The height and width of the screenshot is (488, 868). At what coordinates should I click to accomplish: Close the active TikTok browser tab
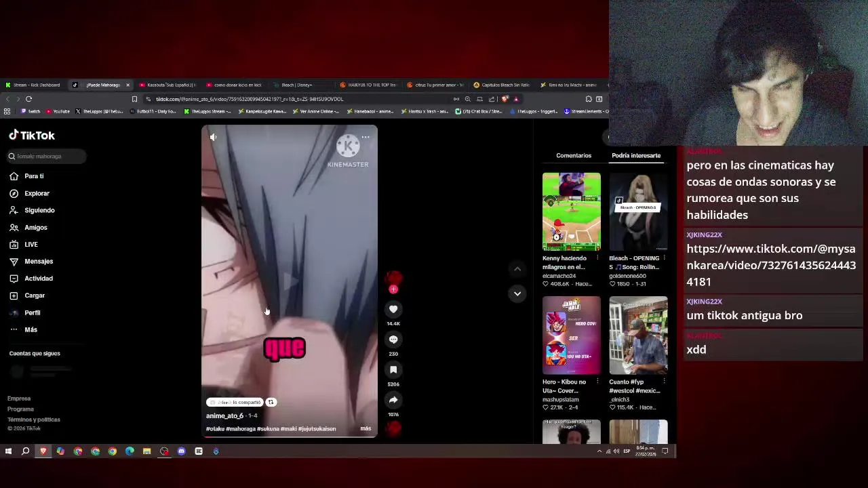(127, 85)
